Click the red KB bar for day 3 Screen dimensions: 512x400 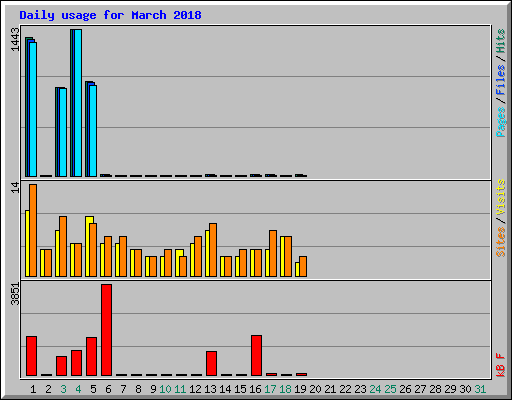click(x=62, y=366)
